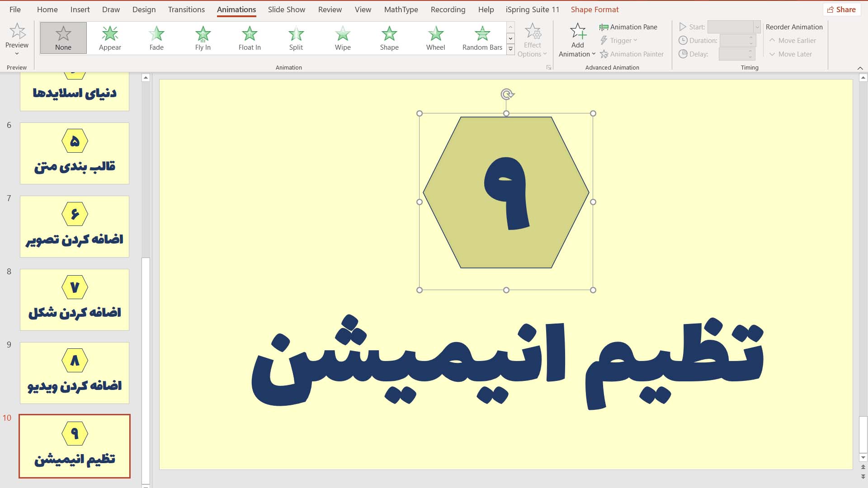The height and width of the screenshot is (488, 868).
Task: Increment the animation Duration value
Action: point(750,38)
